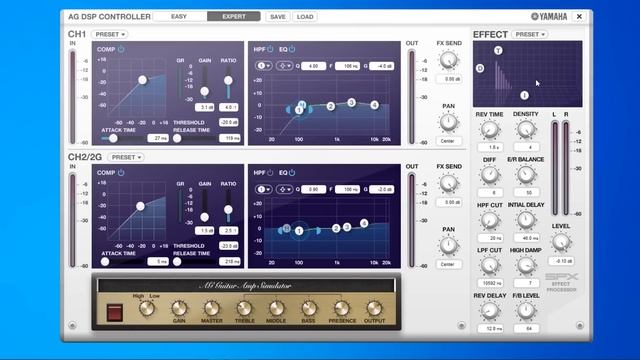Click CH2/2G FX SEND knob
This screenshot has height=360, width=640.
click(449, 183)
